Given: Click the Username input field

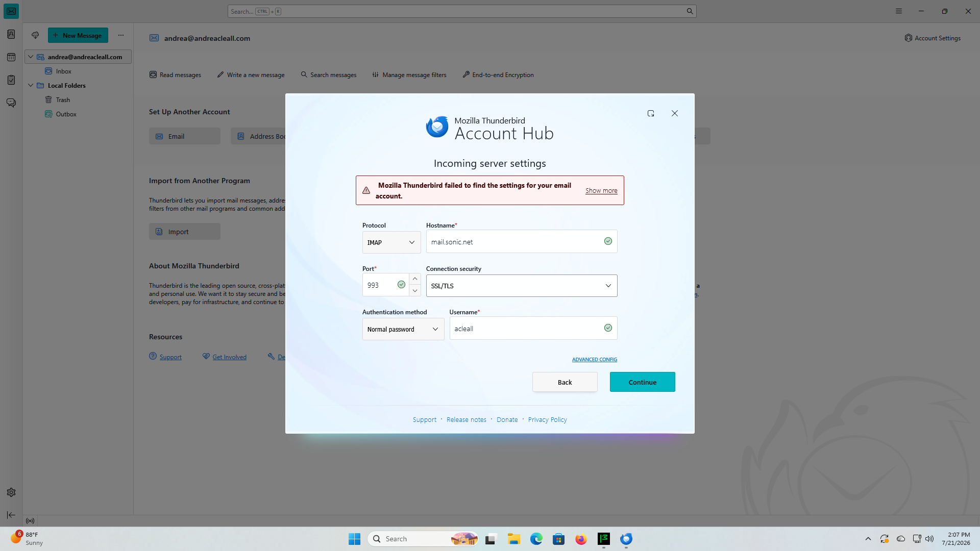Looking at the screenshot, I should pyautogui.click(x=533, y=328).
